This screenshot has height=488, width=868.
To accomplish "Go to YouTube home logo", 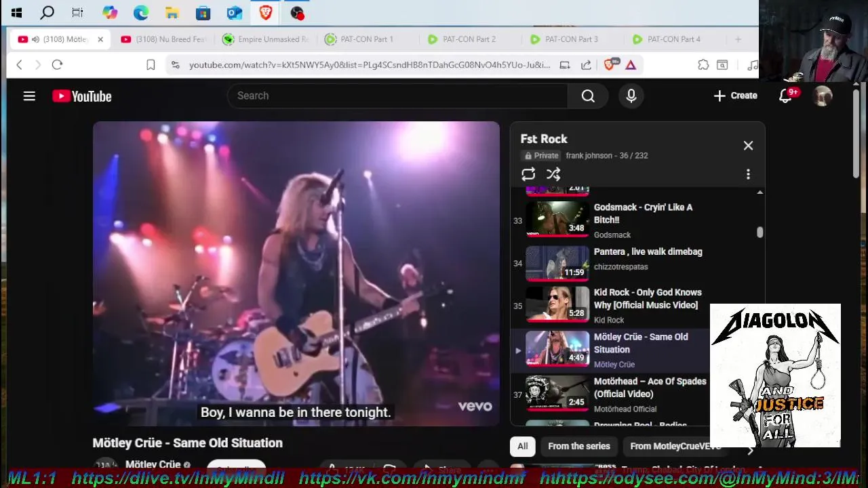I will (x=82, y=96).
